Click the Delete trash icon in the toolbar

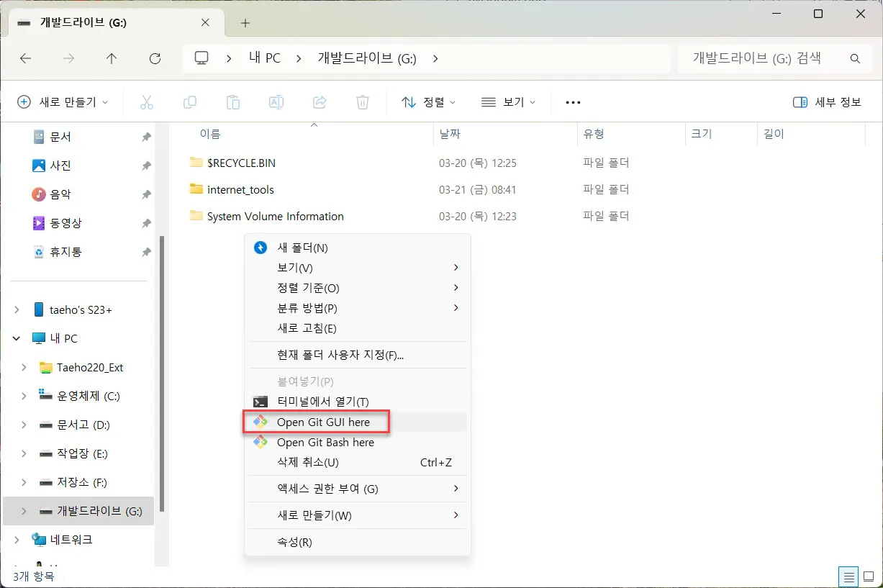(363, 101)
